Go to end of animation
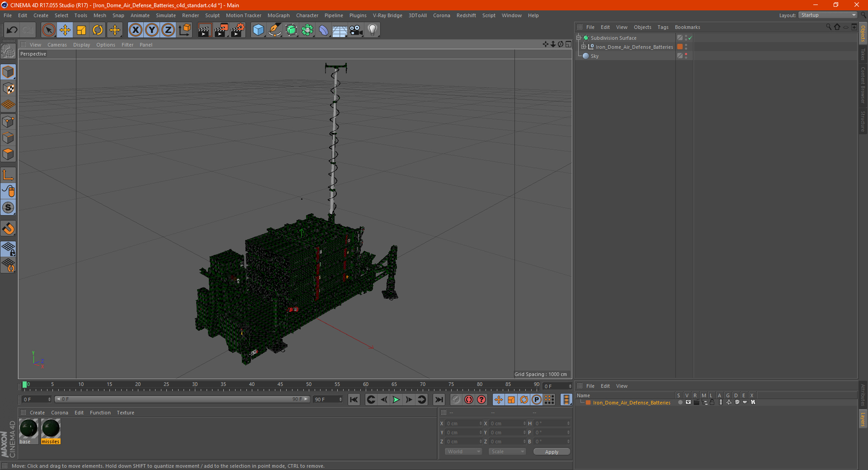Viewport: 868px width, 470px height. 439,399
